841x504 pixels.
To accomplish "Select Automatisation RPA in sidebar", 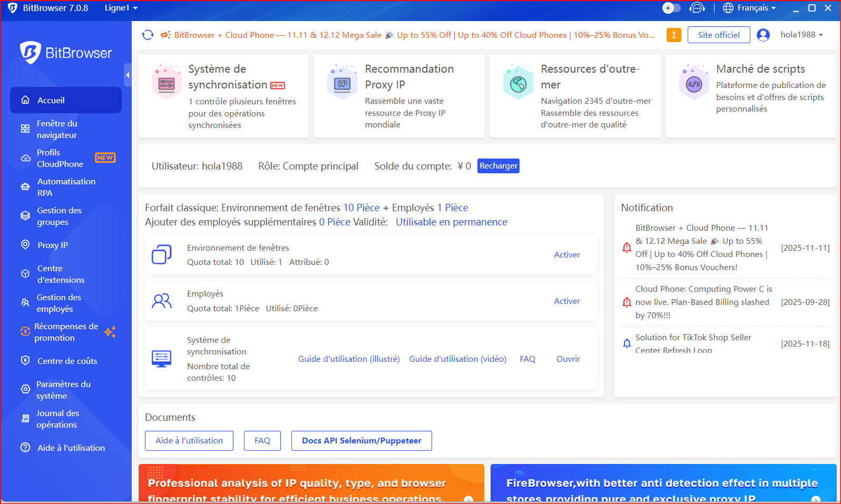I will [66, 187].
